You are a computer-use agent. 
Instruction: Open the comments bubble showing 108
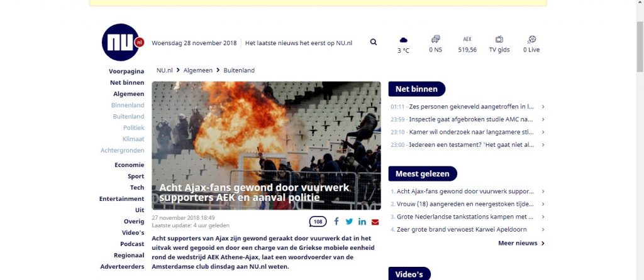coord(318,222)
